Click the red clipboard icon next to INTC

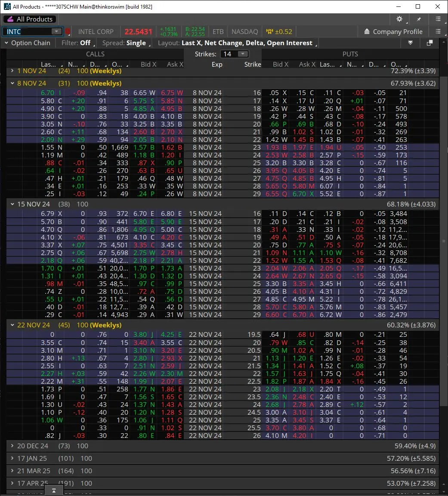click(x=68, y=31)
